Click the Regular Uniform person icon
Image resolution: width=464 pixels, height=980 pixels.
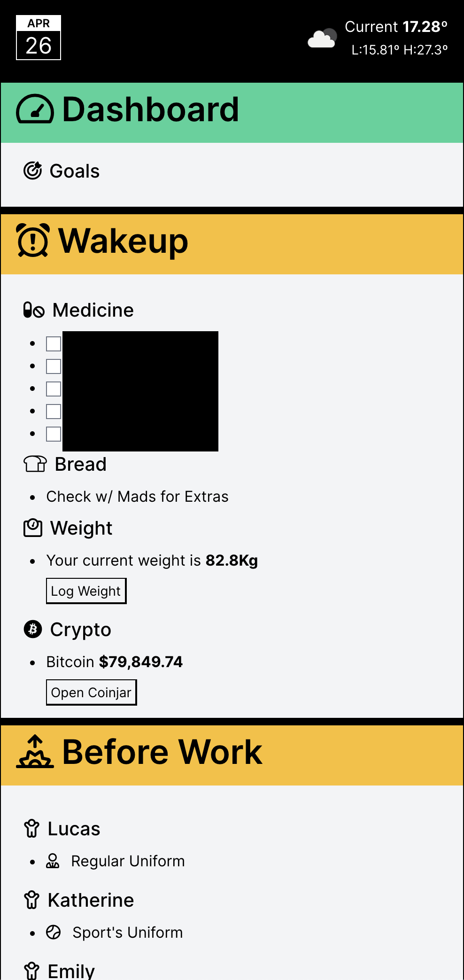[x=53, y=861]
